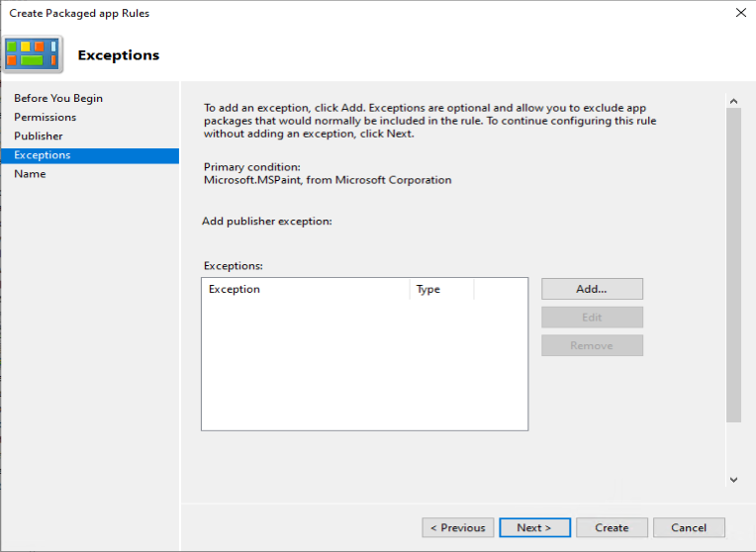Viewport: 756px width, 552px height.
Task: Click the Remove exception button
Action: pyautogui.click(x=592, y=345)
